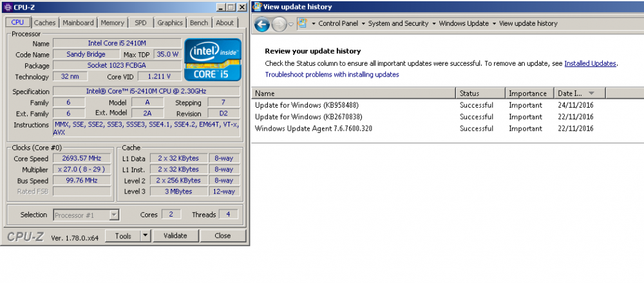Viewport: 644px width, 283px height.
Task: Click the empty Rated FSB field
Action: coord(82,191)
